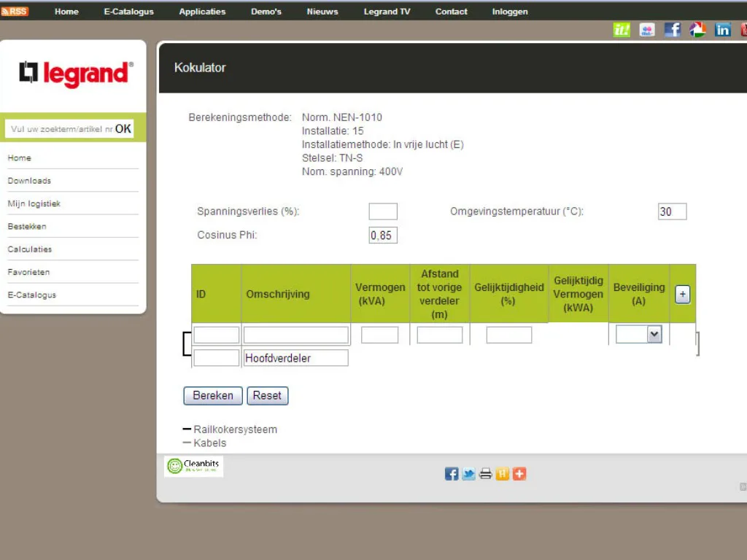Open Mijn logistiek in the sidebar
The height and width of the screenshot is (560, 747).
(x=34, y=203)
